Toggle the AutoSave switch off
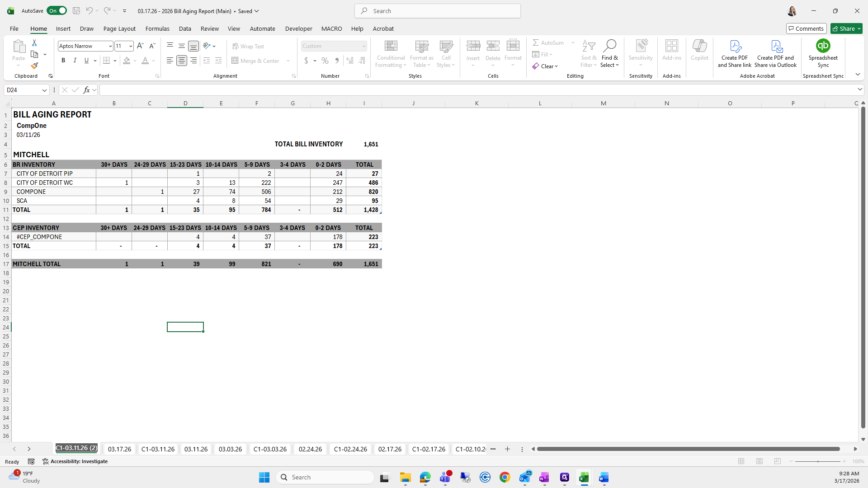Viewport: 868px width, 488px height. (x=57, y=11)
